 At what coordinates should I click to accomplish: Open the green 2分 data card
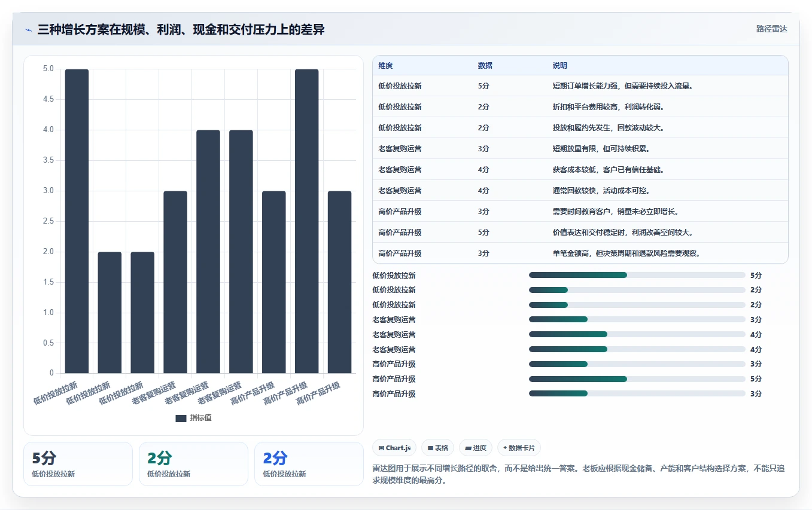pos(193,464)
